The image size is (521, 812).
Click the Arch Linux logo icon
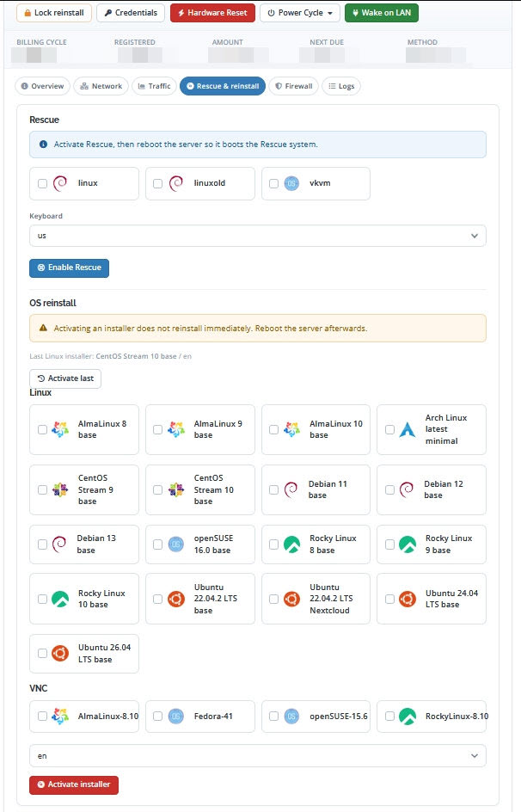(408, 429)
